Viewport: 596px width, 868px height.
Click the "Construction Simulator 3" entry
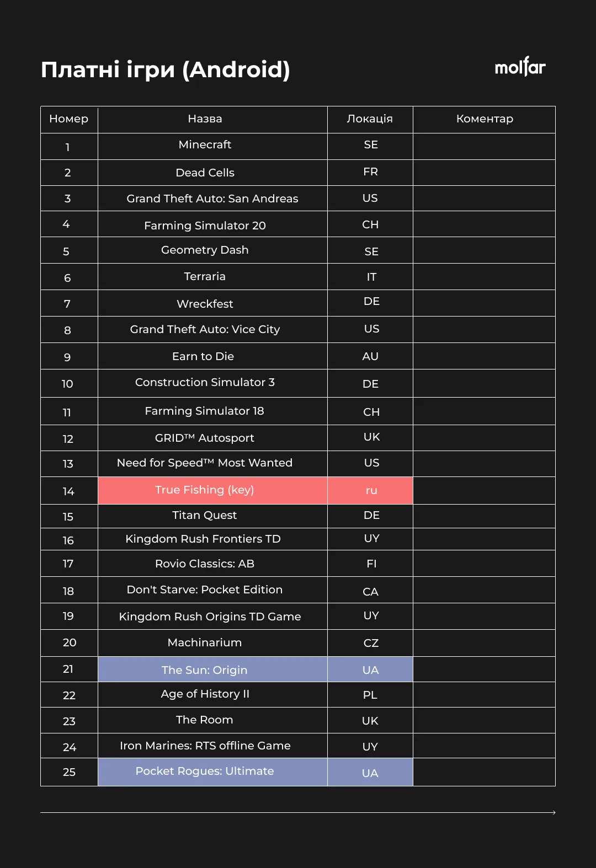click(x=205, y=383)
